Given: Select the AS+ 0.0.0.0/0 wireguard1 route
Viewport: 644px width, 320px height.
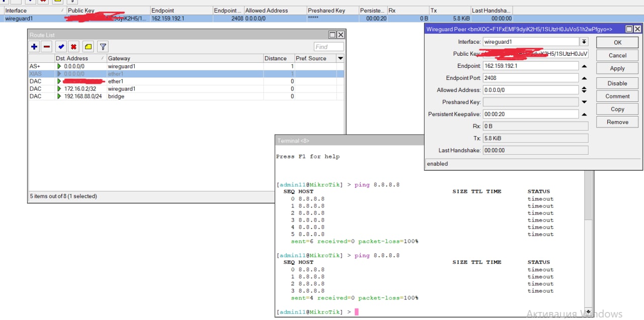Looking at the screenshot, I should pyautogui.click(x=186, y=66).
